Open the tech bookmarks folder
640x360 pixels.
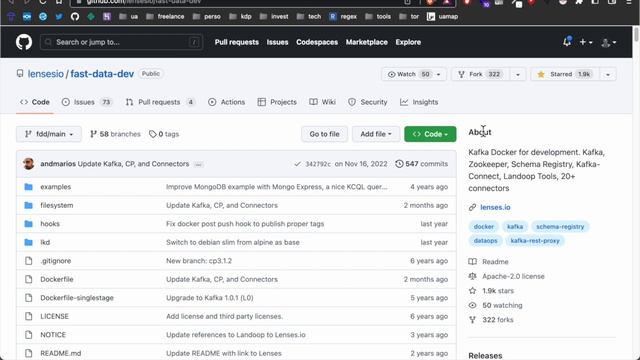pos(309,17)
